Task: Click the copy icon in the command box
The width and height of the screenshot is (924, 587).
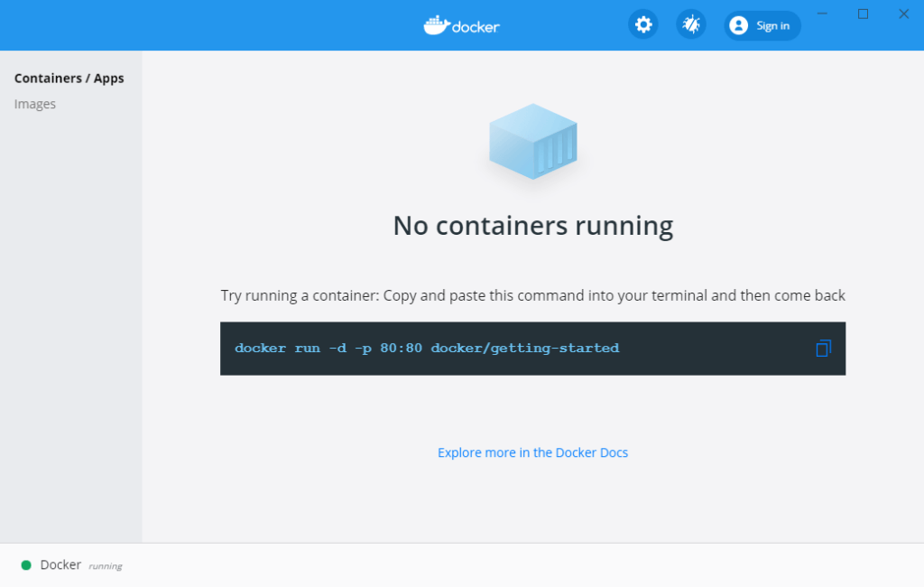Action: tap(822, 348)
